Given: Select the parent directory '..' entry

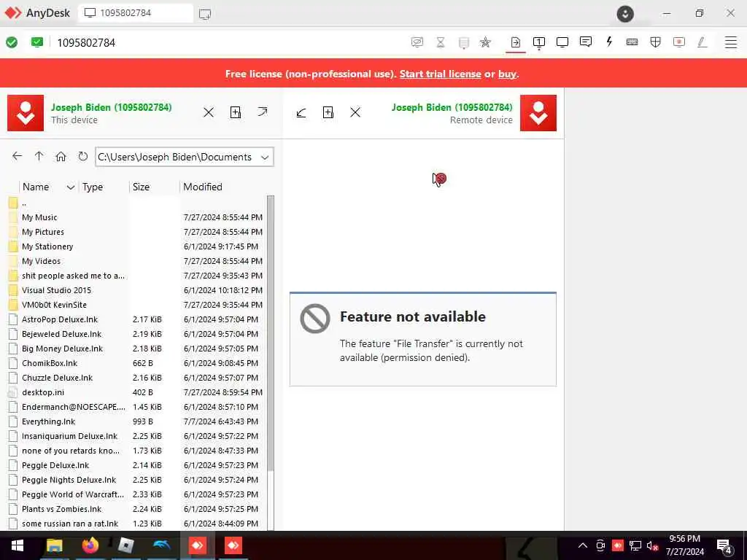Looking at the screenshot, I should point(136,203).
